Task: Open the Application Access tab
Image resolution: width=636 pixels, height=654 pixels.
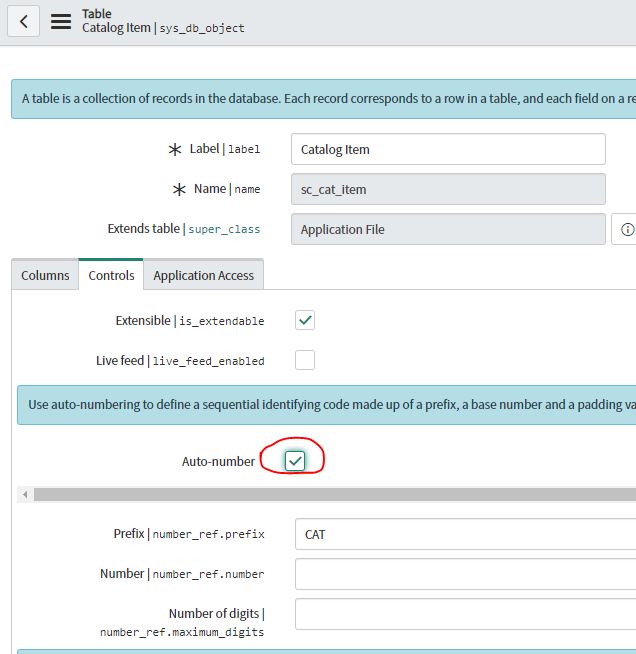Action: (204, 275)
